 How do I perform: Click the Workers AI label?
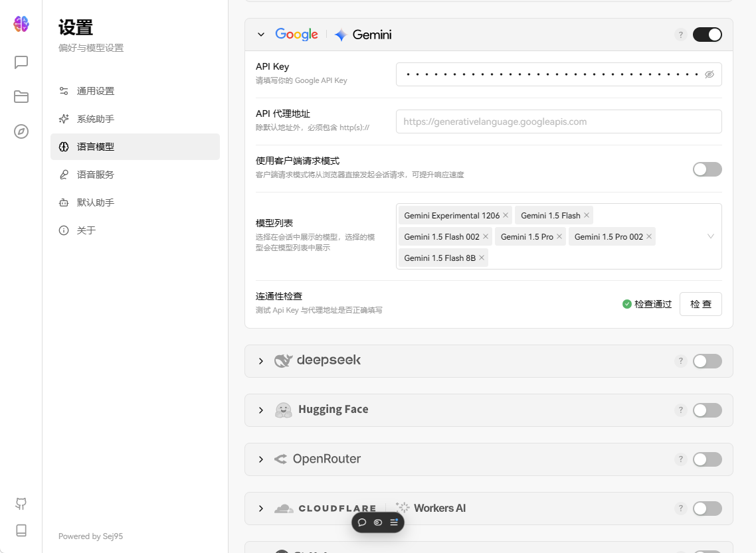tap(440, 509)
